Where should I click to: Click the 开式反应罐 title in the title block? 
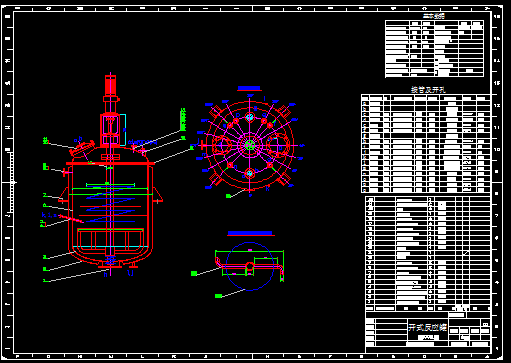[x=428, y=327]
